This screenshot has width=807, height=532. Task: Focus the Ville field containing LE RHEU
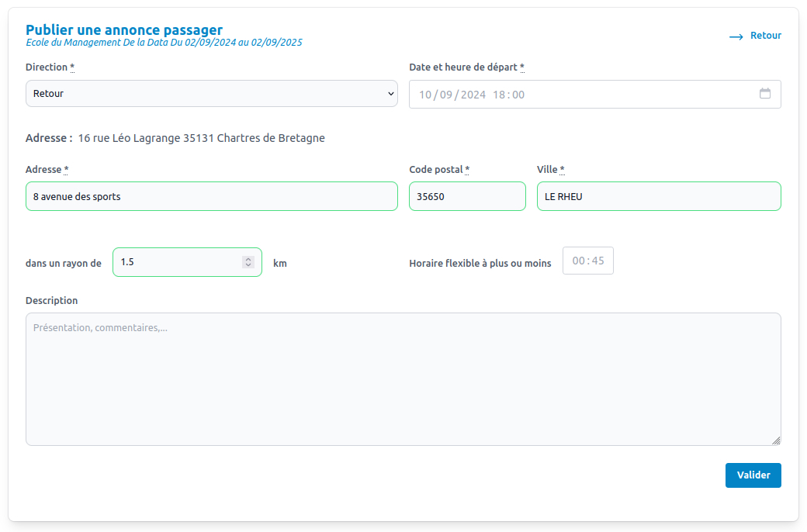[x=658, y=196]
